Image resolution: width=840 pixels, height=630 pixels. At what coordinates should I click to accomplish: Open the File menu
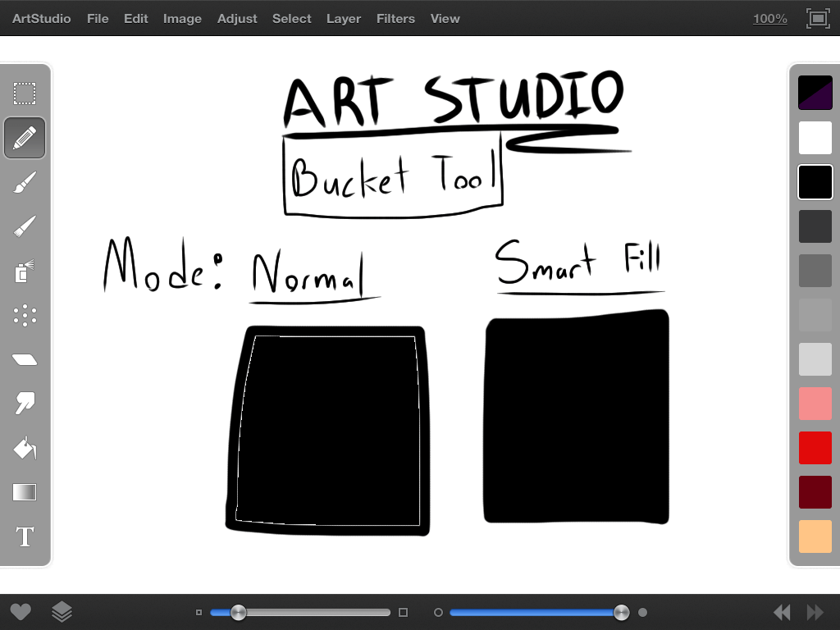[98, 19]
